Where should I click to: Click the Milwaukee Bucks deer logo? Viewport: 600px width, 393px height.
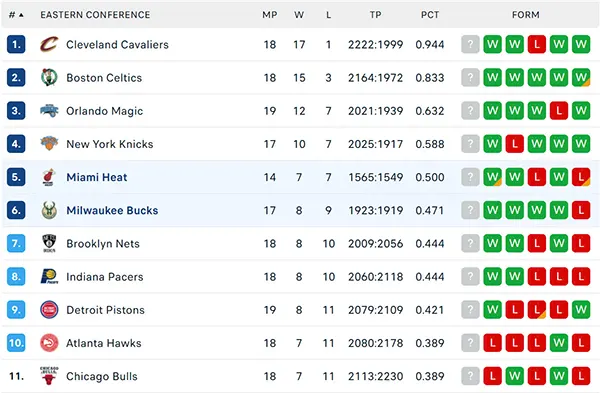(x=49, y=210)
